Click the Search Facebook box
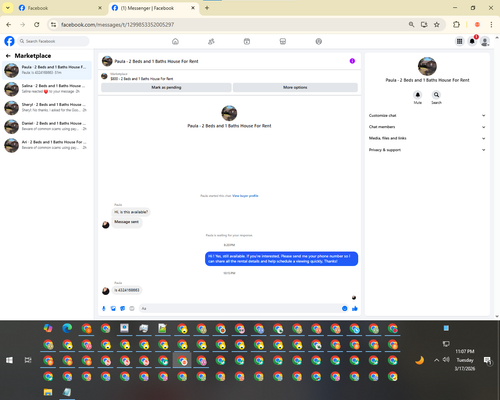Screen dimensions: 500x400 [53, 41]
